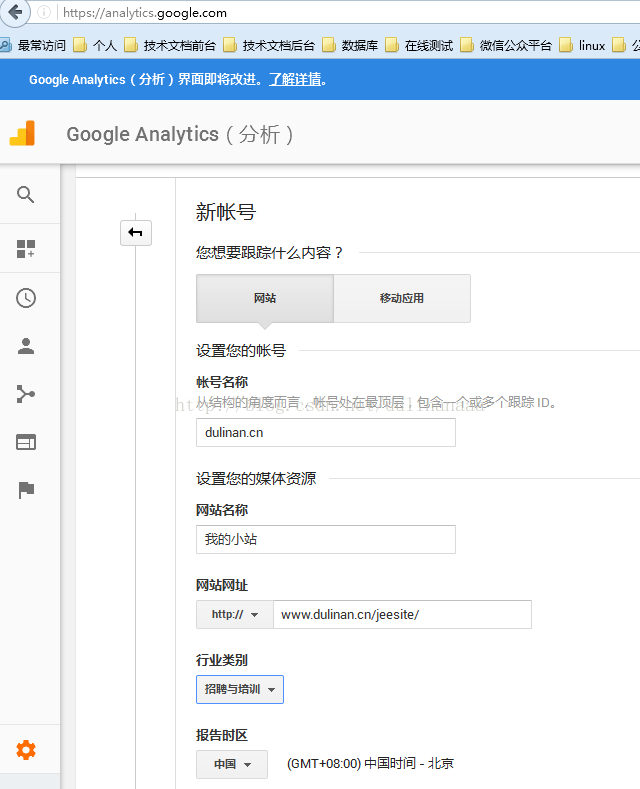Open the linux bookmark folder
640x789 pixels.
pos(582,46)
